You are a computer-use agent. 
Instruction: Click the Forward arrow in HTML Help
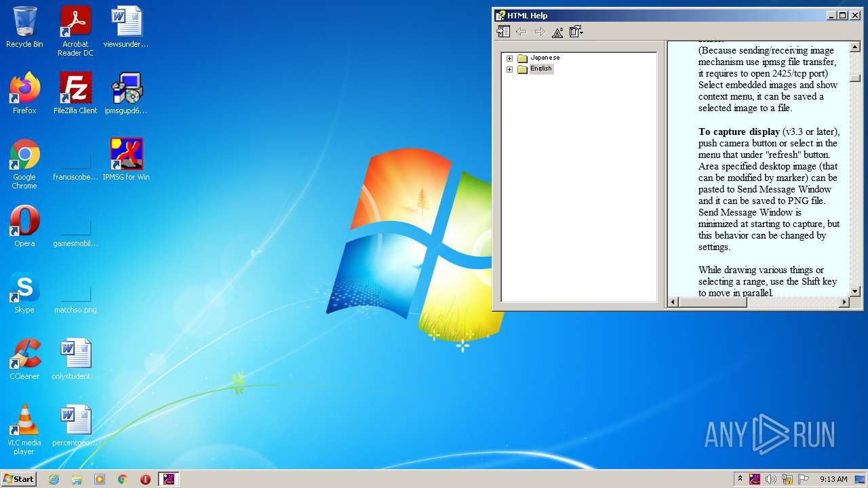click(540, 31)
